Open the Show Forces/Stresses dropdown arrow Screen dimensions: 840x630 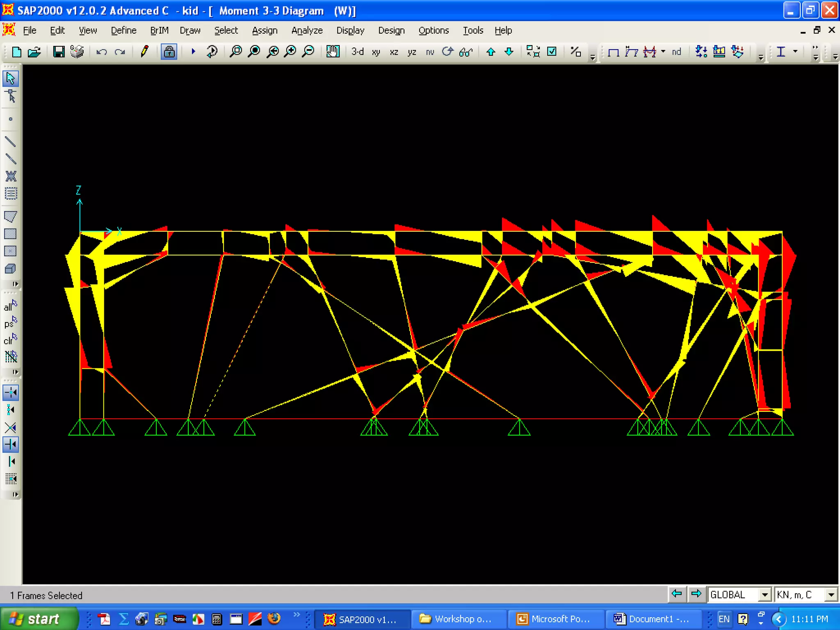tap(663, 52)
